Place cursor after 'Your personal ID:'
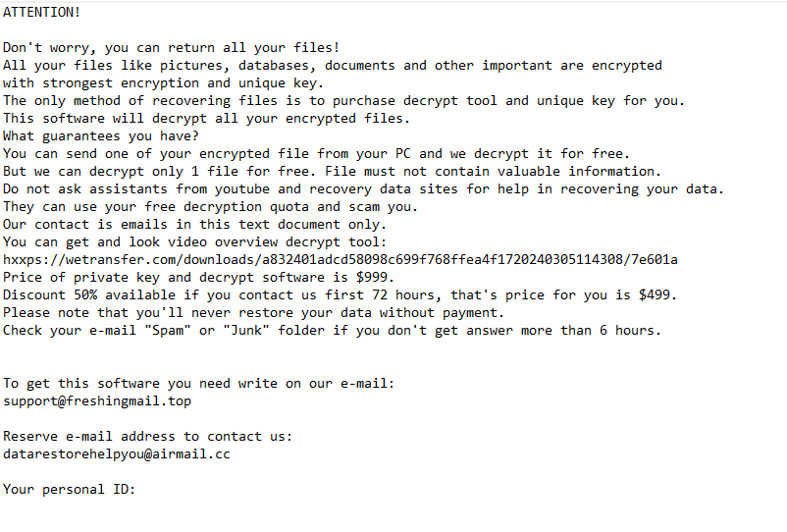 tap(137, 490)
